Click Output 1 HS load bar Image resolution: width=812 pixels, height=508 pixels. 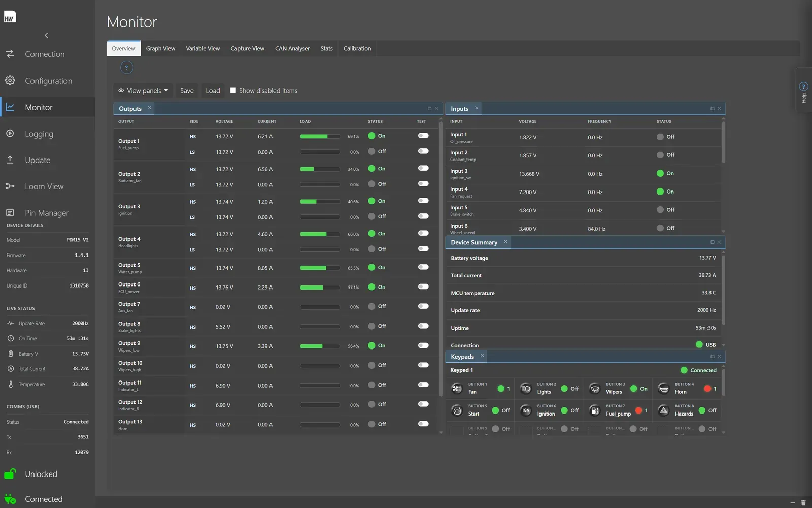[320, 136]
